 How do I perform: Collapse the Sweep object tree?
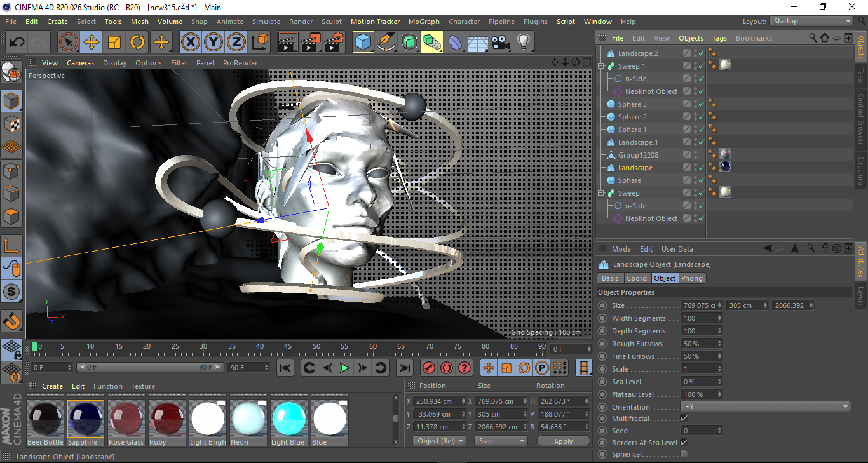click(601, 193)
